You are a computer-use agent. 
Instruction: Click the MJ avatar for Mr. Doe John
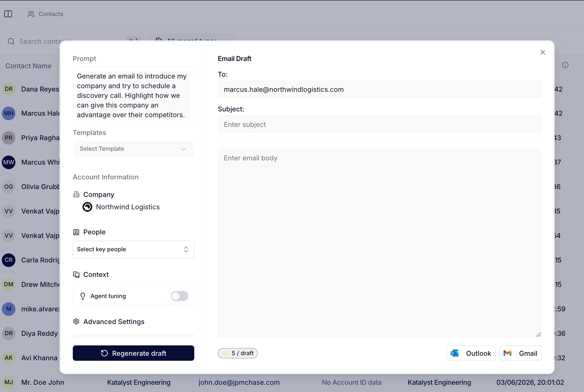click(x=9, y=382)
